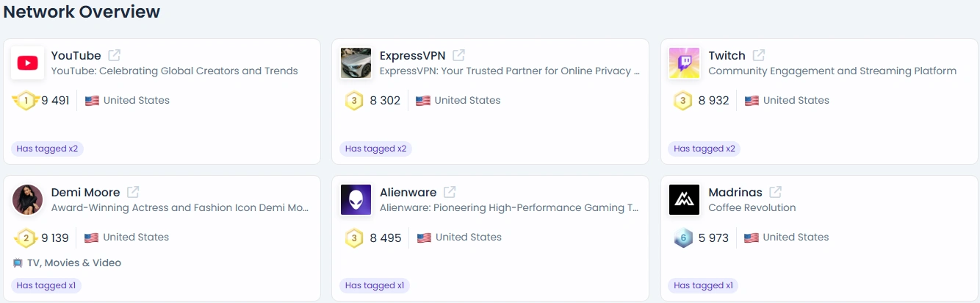The height and width of the screenshot is (303, 980).
Task: Click the Madrinas logo thumbnail
Action: click(x=685, y=200)
